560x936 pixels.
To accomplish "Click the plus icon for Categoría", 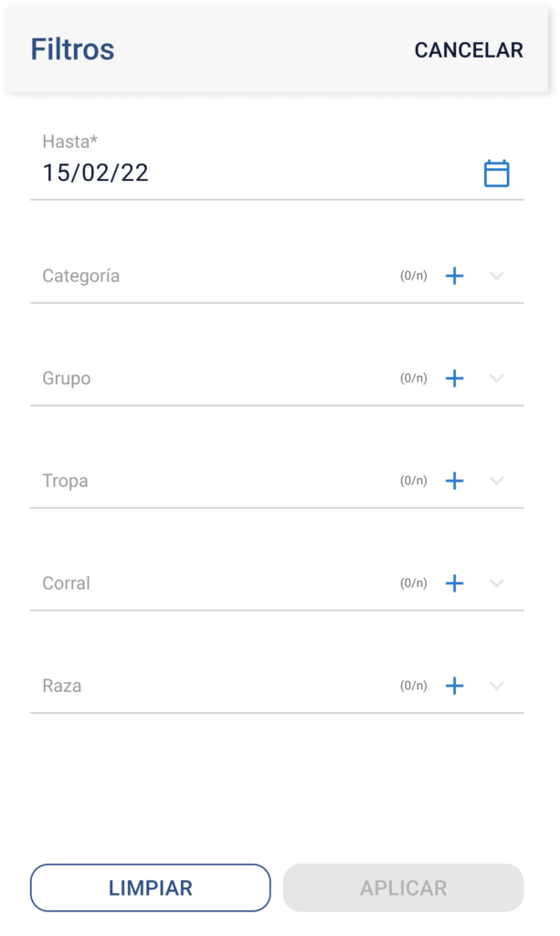I will [454, 276].
